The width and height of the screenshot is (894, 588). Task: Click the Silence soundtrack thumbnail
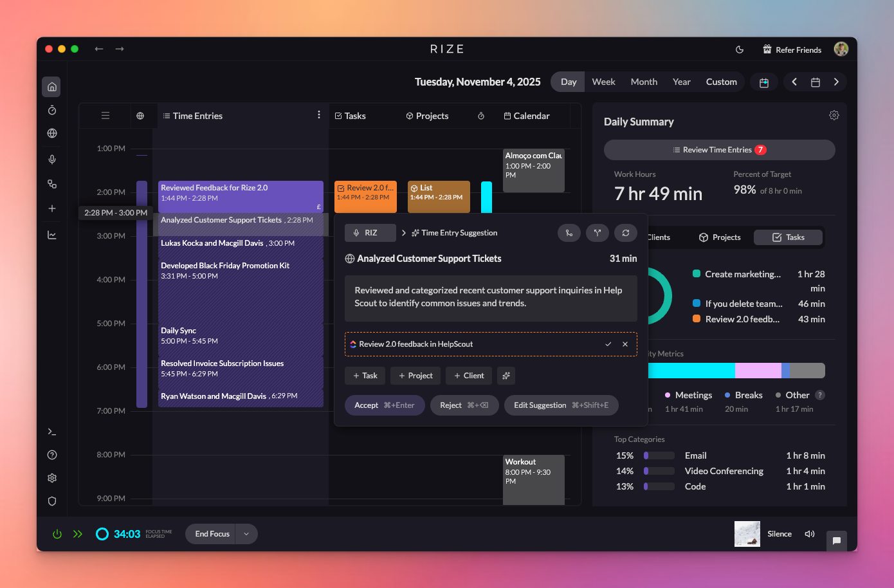point(747,534)
